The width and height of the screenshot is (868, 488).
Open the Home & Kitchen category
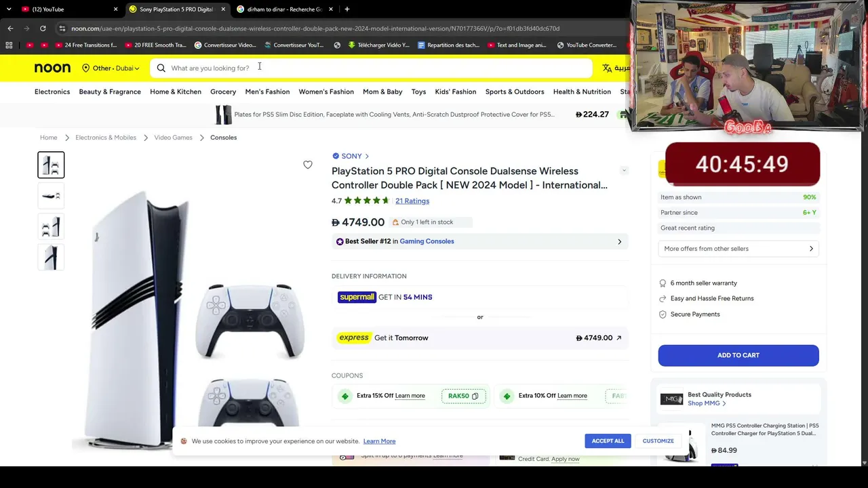click(x=176, y=91)
